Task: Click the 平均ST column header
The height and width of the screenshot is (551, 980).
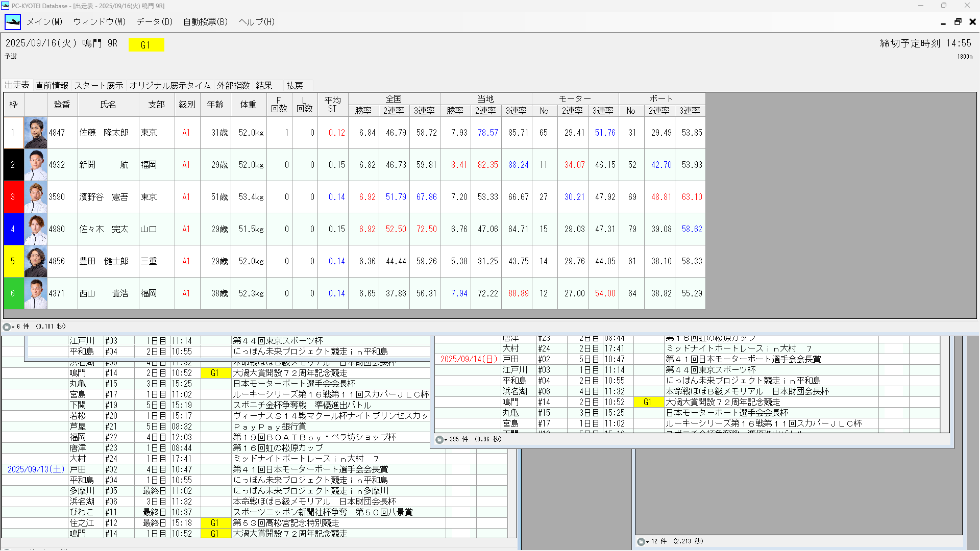Action: tap(332, 105)
